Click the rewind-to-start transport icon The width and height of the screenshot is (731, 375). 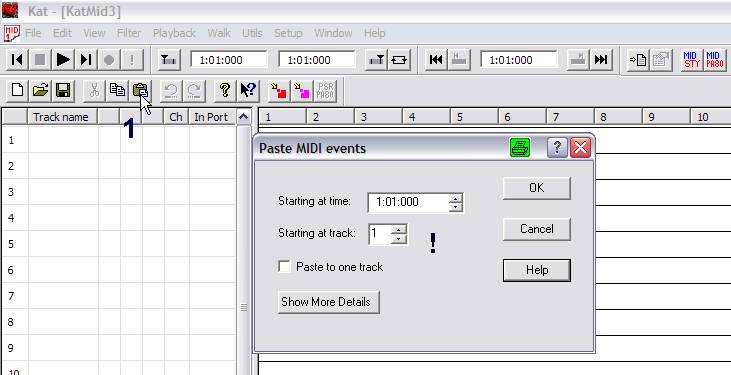click(x=17, y=60)
